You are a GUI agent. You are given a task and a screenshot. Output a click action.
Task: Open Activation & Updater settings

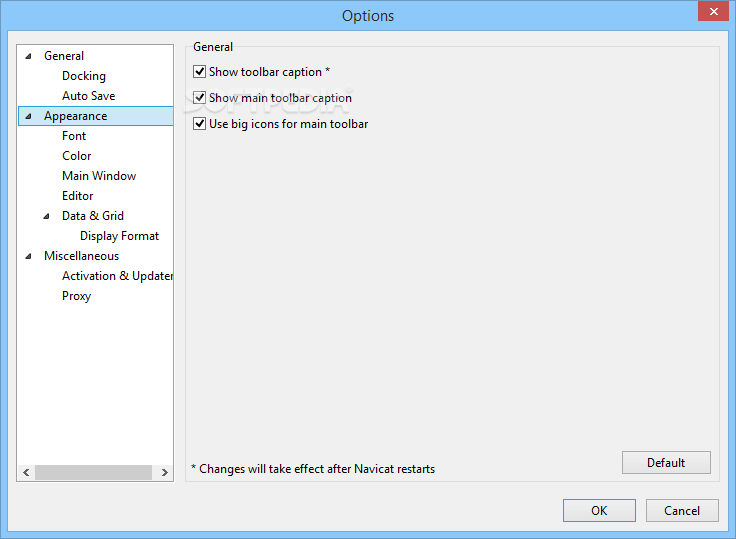[x=117, y=276]
